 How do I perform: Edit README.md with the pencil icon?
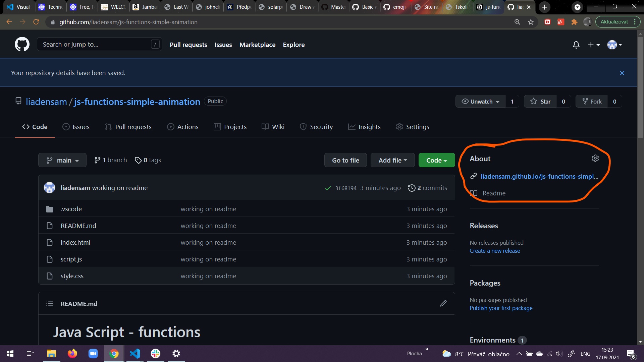[x=443, y=303]
